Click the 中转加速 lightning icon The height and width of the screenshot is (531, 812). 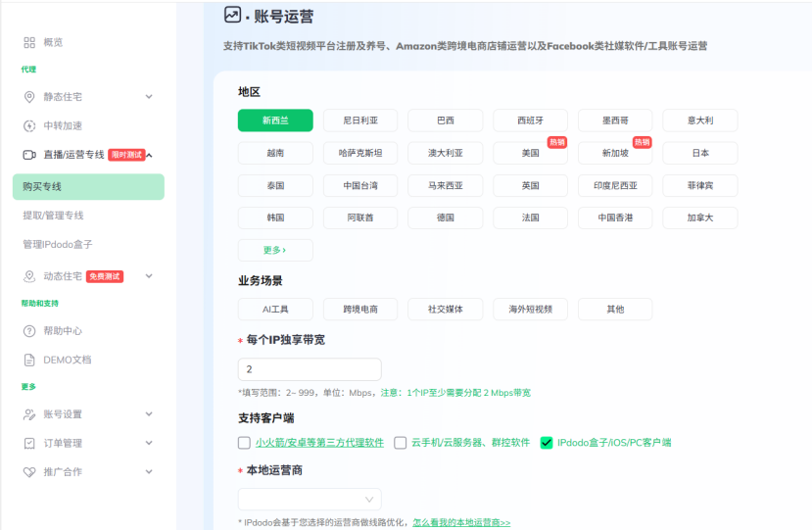(x=29, y=125)
